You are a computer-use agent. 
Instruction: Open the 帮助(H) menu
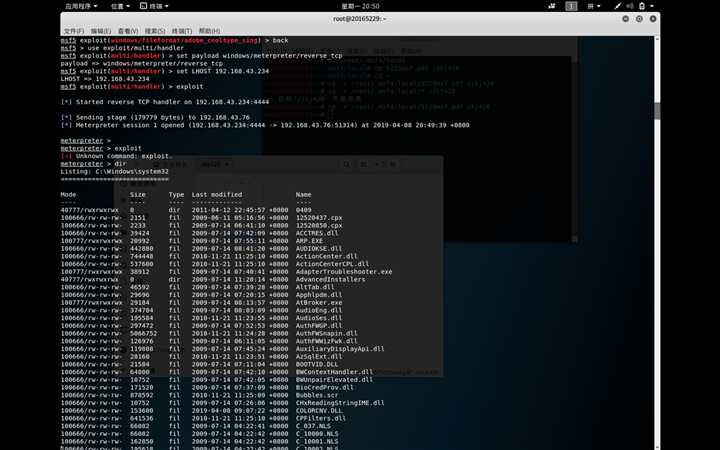[209, 31]
